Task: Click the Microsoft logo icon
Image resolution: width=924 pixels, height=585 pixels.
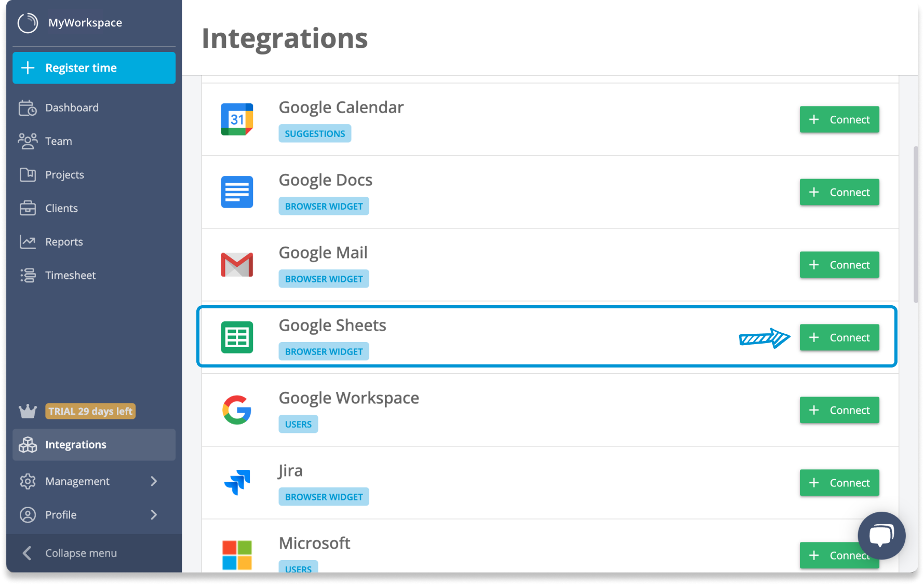Action: [237, 555]
